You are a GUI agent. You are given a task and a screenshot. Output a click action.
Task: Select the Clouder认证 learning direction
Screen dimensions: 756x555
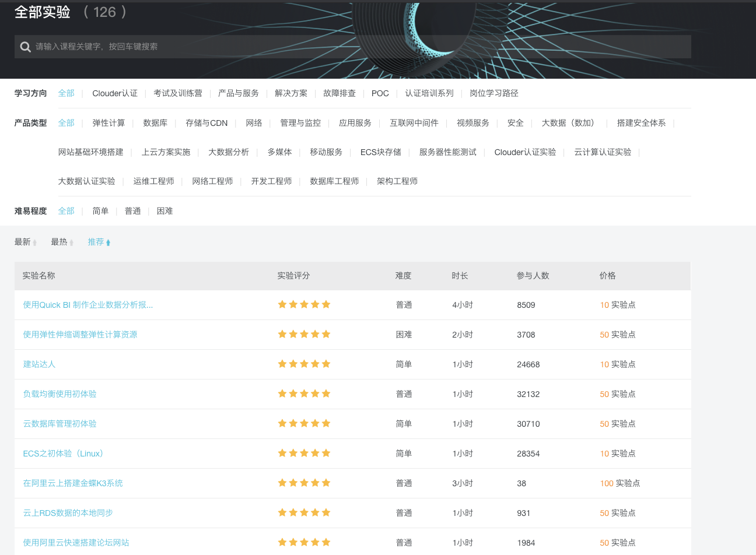point(115,93)
